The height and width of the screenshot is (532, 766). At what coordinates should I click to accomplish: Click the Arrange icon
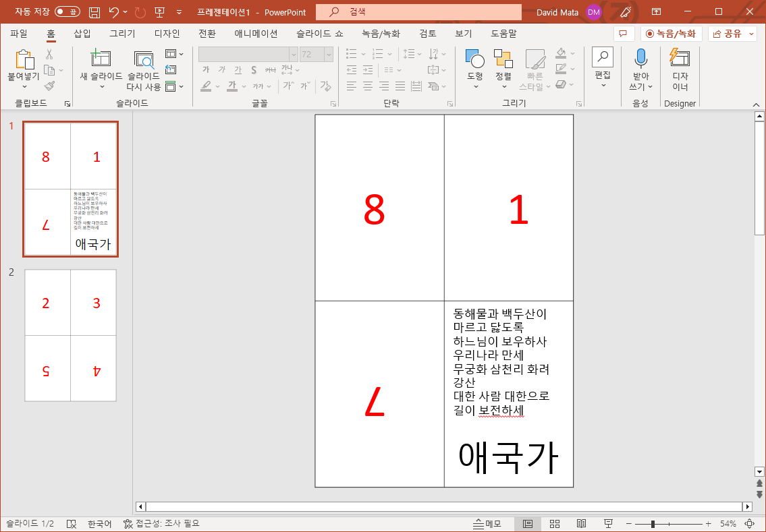(503, 59)
